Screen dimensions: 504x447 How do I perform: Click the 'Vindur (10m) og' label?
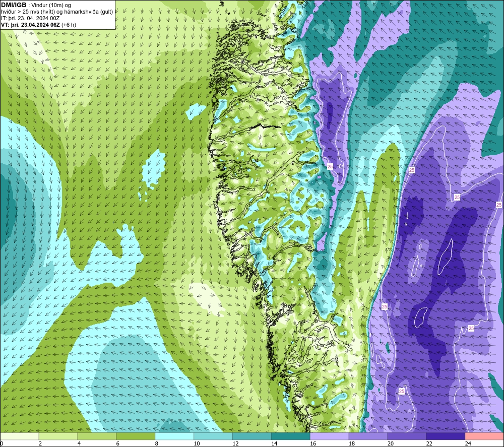51,6
